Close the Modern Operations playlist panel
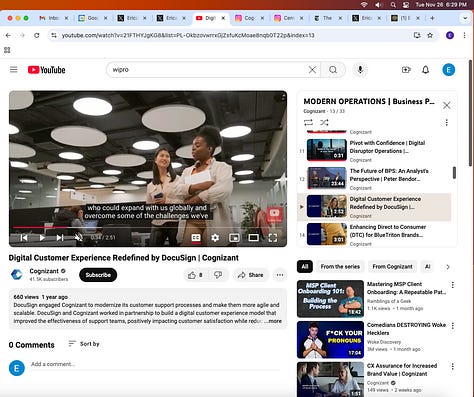 tap(447, 105)
